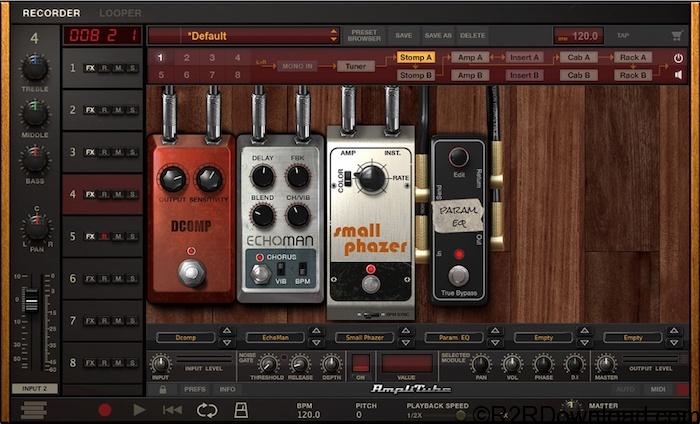Select track 4 row in recorder
This screenshot has height=424, width=700.
click(x=102, y=195)
